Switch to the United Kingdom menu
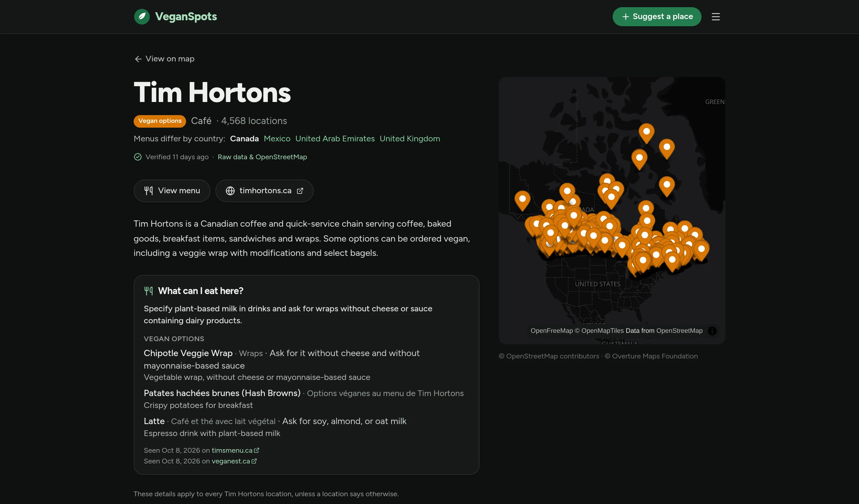This screenshot has width=859, height=504. tap(410, 139)
